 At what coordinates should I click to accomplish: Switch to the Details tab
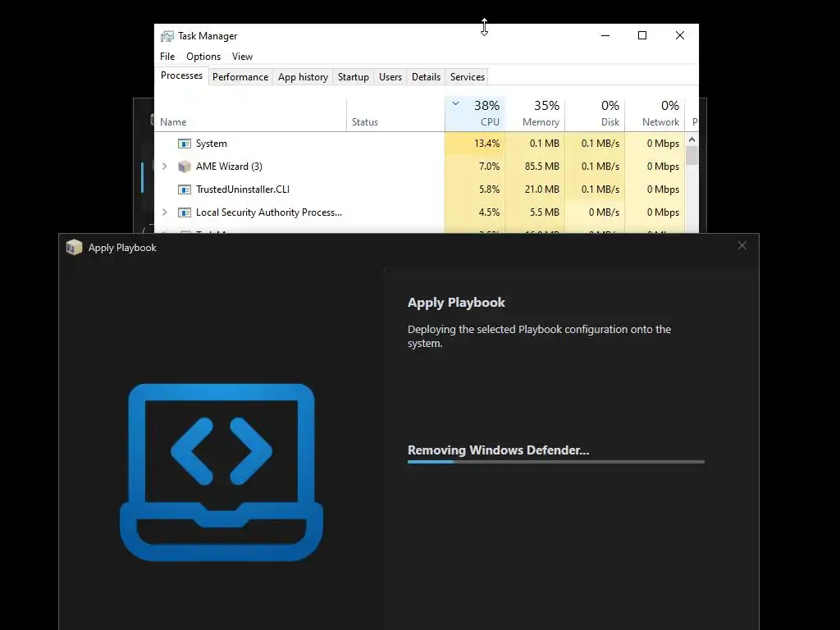(x=426, y=76)
